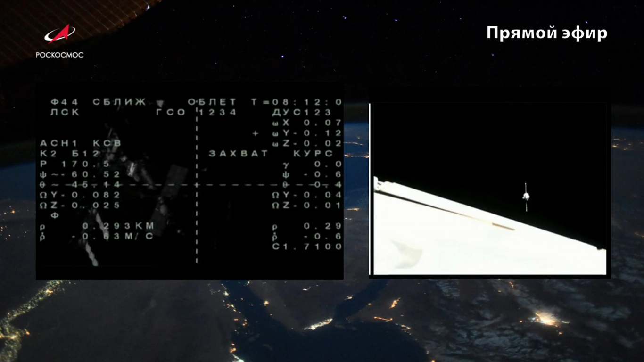Click the ОБЛЕТ mode label
This screenshot has height=362, width=644.
(x=212, y=102)
